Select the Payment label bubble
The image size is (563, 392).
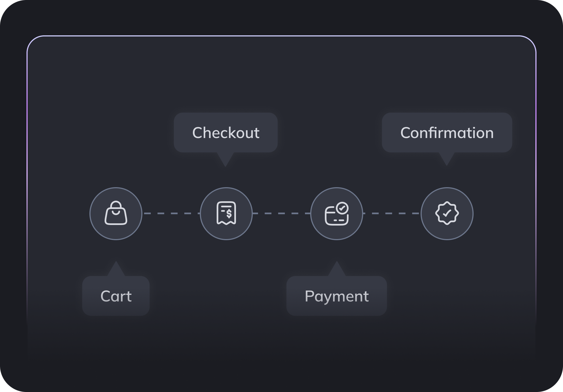pyautogui.click(x=337, y=296)
